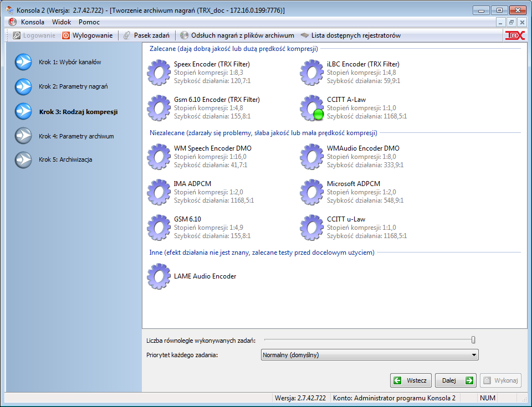Screen dimensions: 532x407
Task: Select the IMA ADPCM gear icon
Action: tap(159, 192)
